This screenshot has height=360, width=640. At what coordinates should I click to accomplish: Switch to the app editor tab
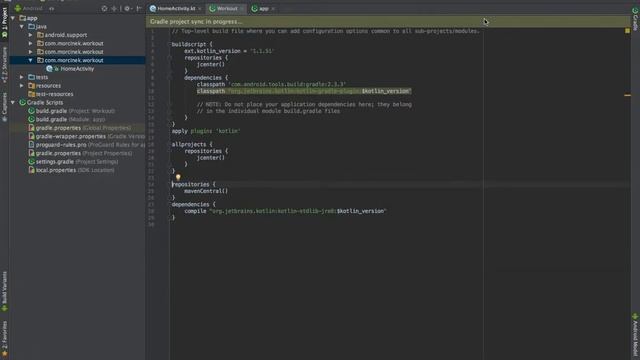[263, 9]
